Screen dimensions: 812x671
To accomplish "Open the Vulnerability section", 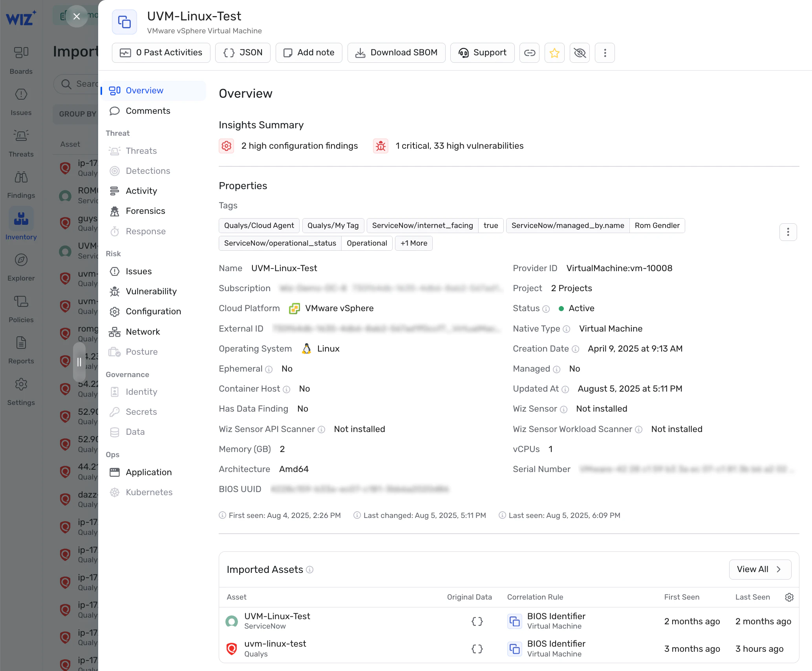I will (154, 292).
